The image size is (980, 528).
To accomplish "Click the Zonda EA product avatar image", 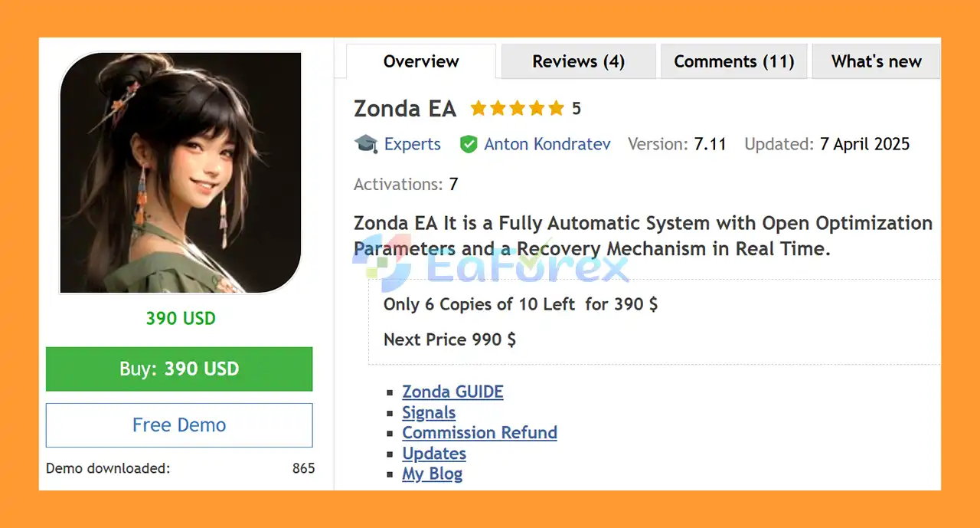I will click(181, 172).
